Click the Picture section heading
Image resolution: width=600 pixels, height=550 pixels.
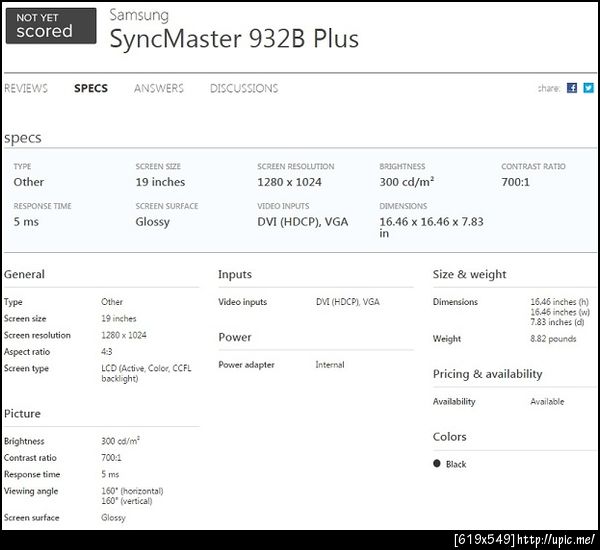[22, 414]
